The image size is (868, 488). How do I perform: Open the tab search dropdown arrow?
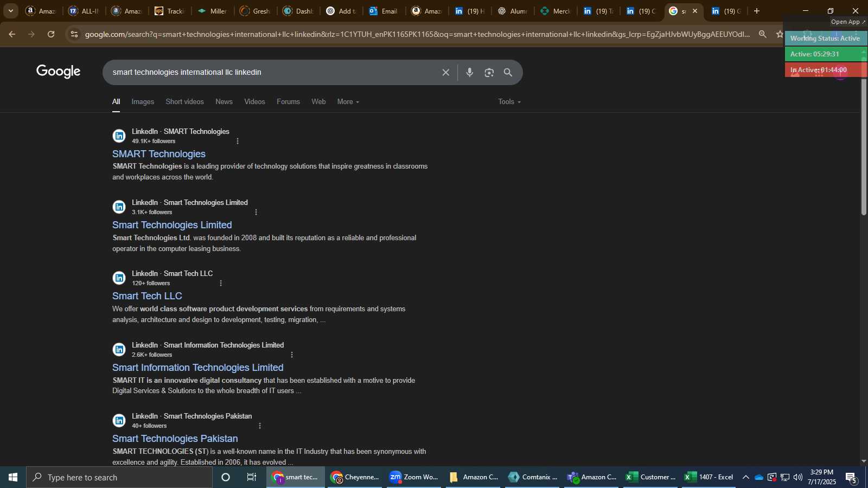coord(10,11)
